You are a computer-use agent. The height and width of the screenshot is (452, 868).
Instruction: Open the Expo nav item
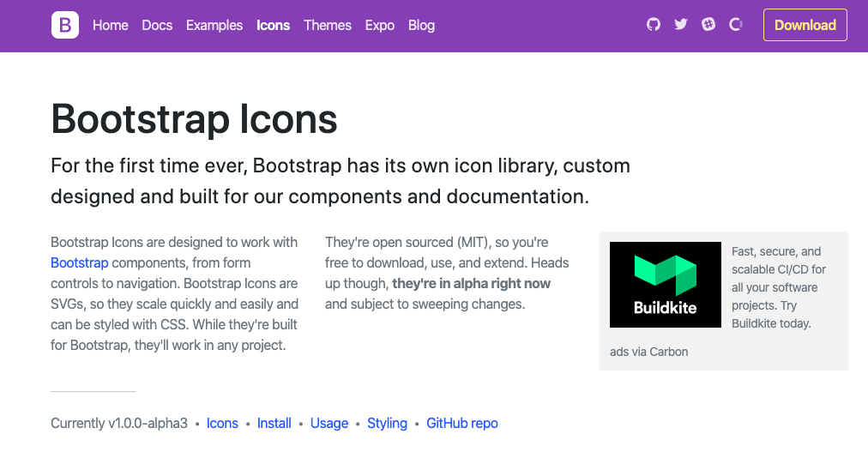click(380, 26)
